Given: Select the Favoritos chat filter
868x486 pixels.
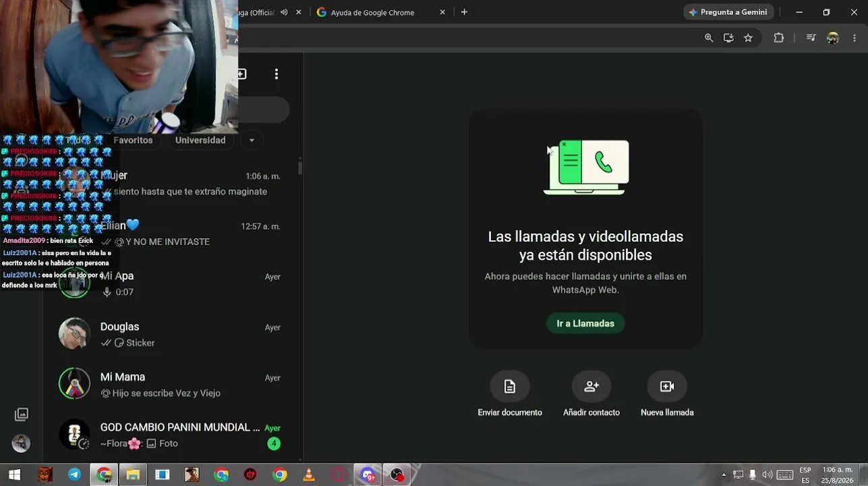Looking at the screenshot, I should tap(133, 140).
